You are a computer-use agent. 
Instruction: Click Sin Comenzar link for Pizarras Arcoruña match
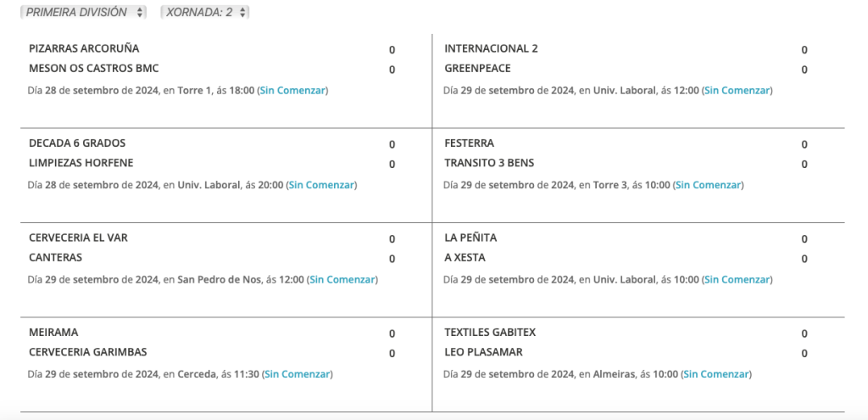[292, 90]
